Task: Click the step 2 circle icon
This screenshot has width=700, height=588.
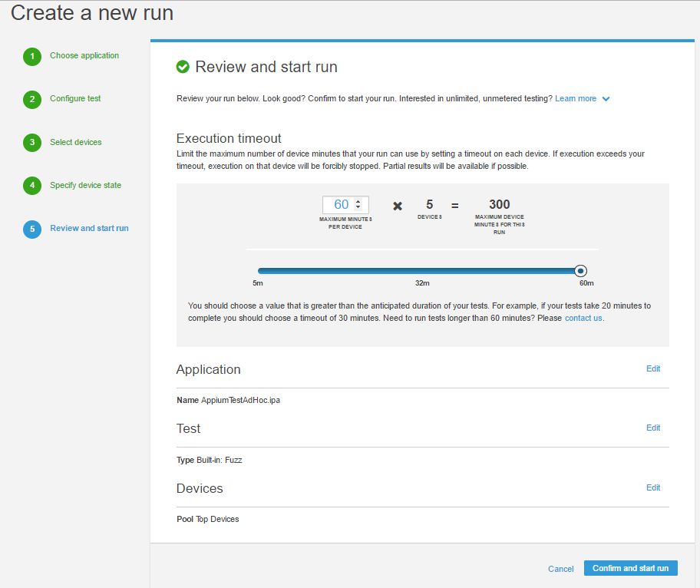Action: tap(31, 100)
